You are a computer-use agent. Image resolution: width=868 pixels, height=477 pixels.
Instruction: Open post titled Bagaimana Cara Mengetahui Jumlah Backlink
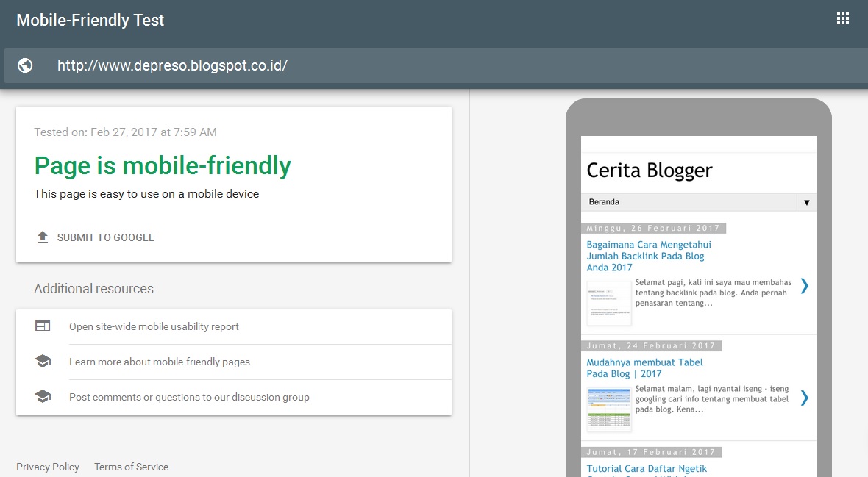tap(649, 257)
